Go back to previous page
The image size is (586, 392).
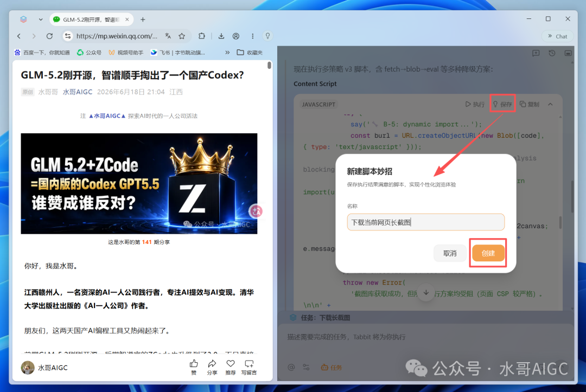point(19,36)
